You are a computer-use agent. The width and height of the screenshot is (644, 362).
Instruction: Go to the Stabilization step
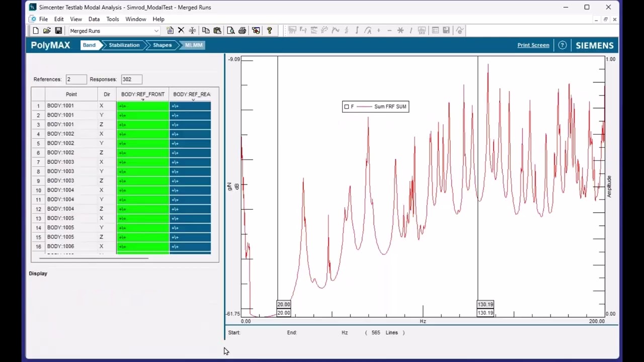[x=124, y=45]
